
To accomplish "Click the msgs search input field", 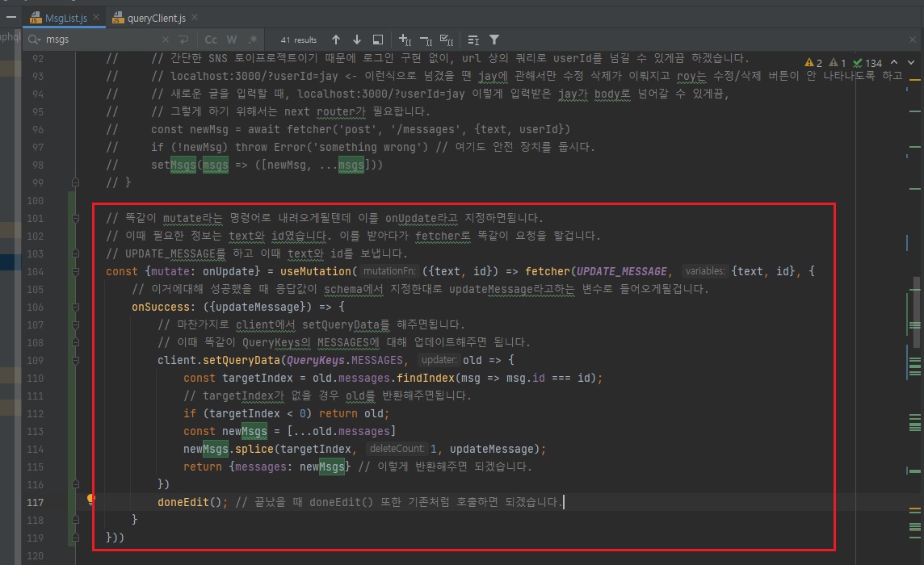I will [x=97, y=40].
